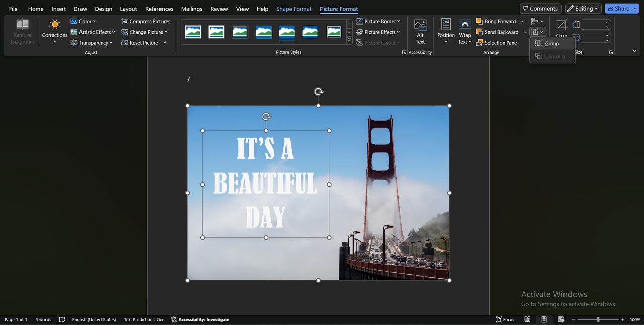Switch to the Layout tab

point(128,9)
